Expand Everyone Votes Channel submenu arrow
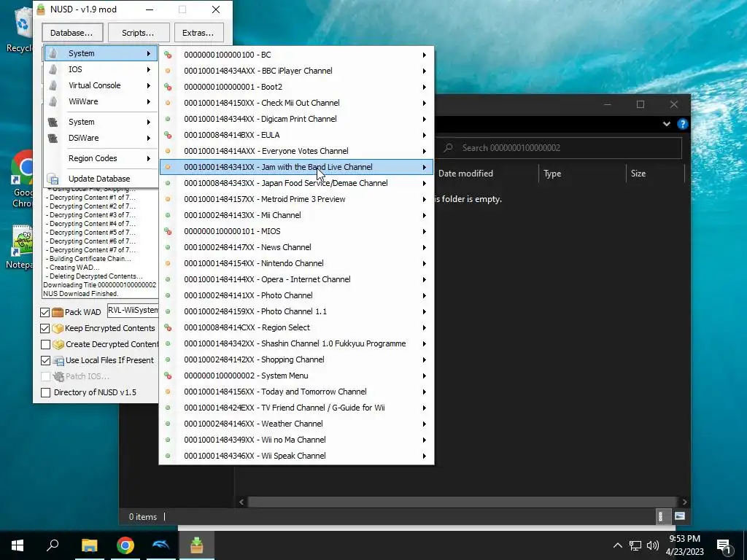The image size is (747, 560). [x=424, y=151]
